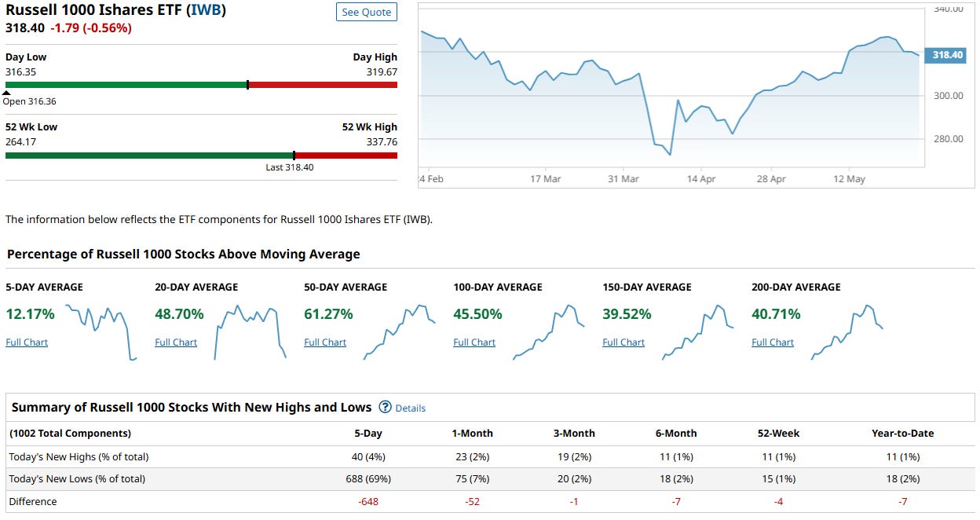
Task: Click the question mark help icon
Action: (x=385, y=407)
